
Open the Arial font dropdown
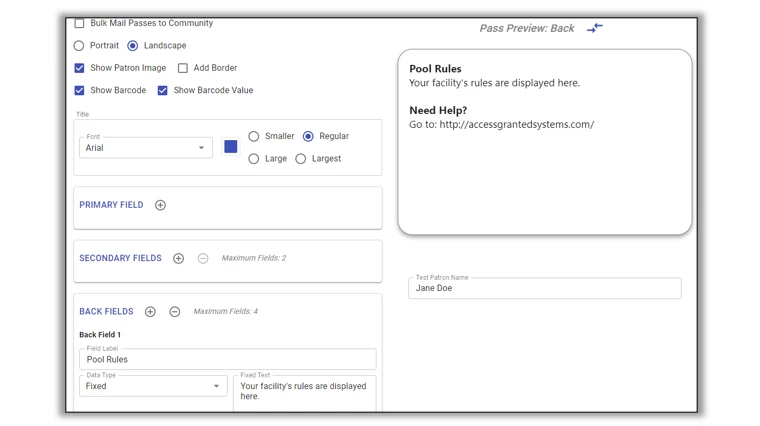click(146, 148)
